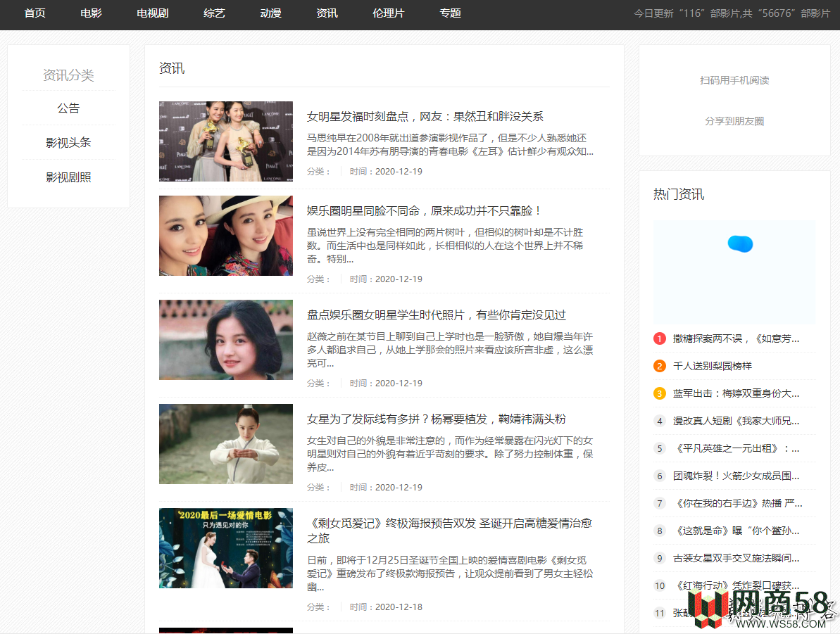Screen dimensions: 840x634
Task: Select 公告 category in sidebar
Action: click(x=68, y=108)
